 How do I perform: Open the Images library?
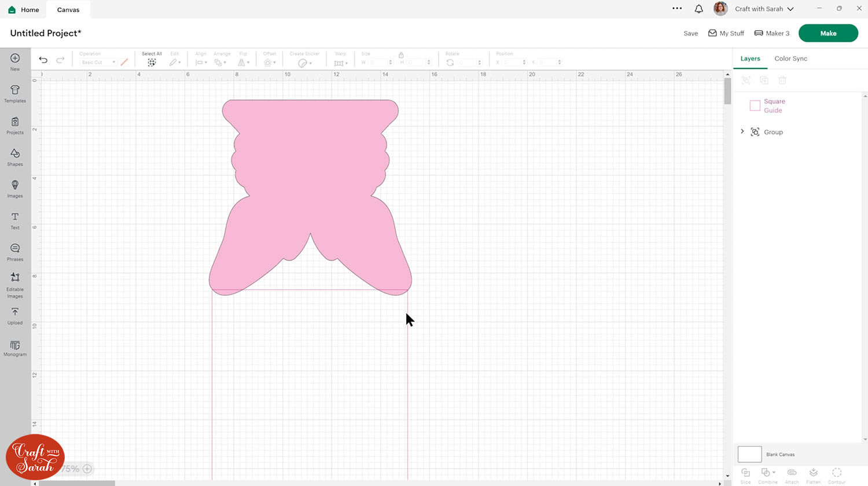click(15, 189)
